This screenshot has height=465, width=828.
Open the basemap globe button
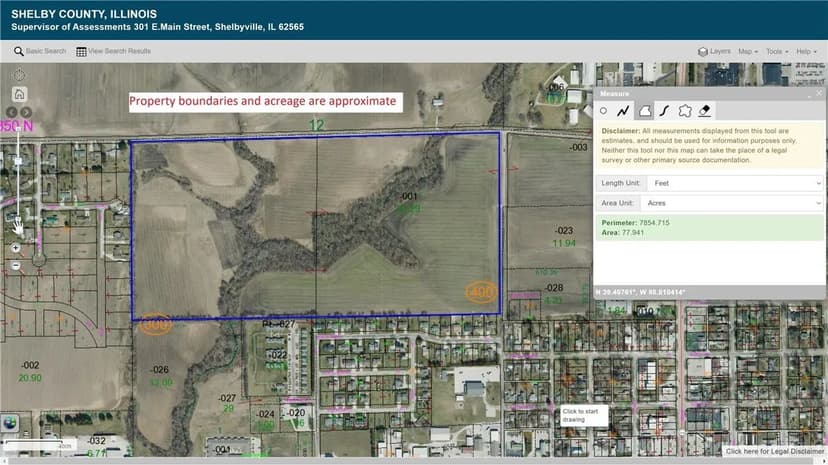coord(10,423)
